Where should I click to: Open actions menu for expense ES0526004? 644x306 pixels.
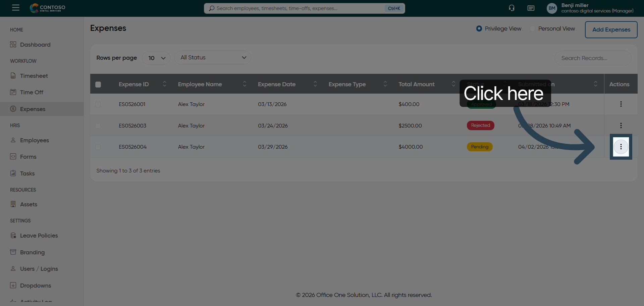621,147
